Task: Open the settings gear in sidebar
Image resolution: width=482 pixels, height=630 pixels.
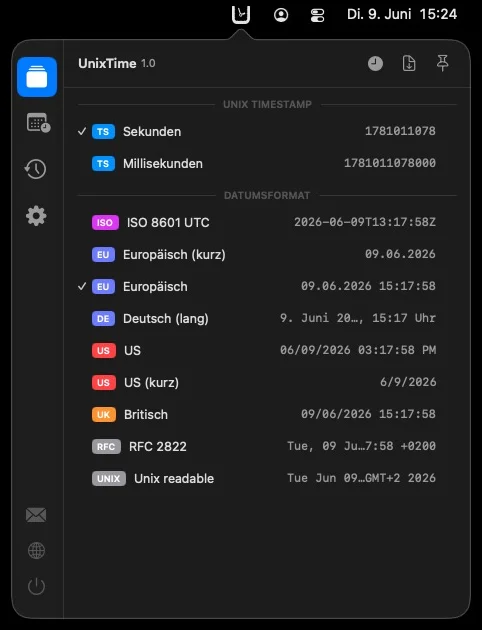Action: [x=36, y=216]
